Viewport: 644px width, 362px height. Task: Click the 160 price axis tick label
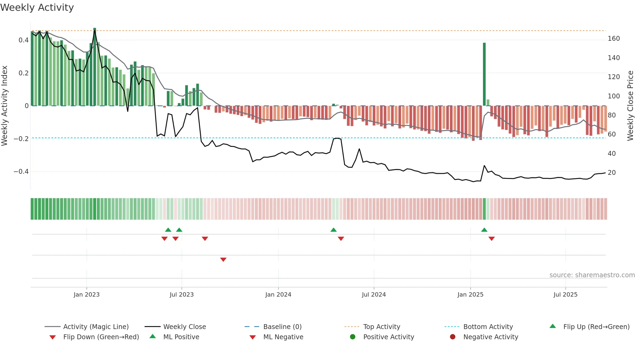pyautogui.click(x=614, y=39)
